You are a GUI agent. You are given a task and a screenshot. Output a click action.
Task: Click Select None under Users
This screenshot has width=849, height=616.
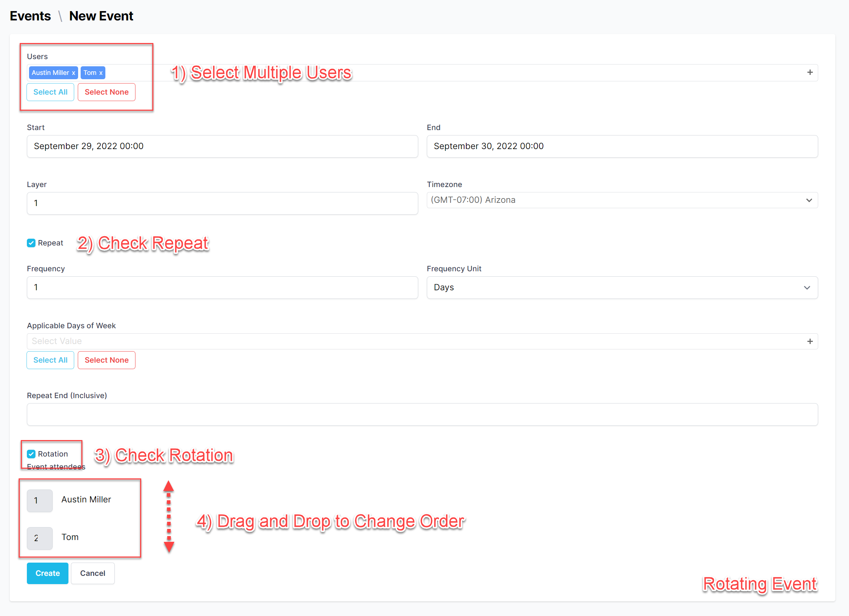pyautogui.click(x=107, y=92)
